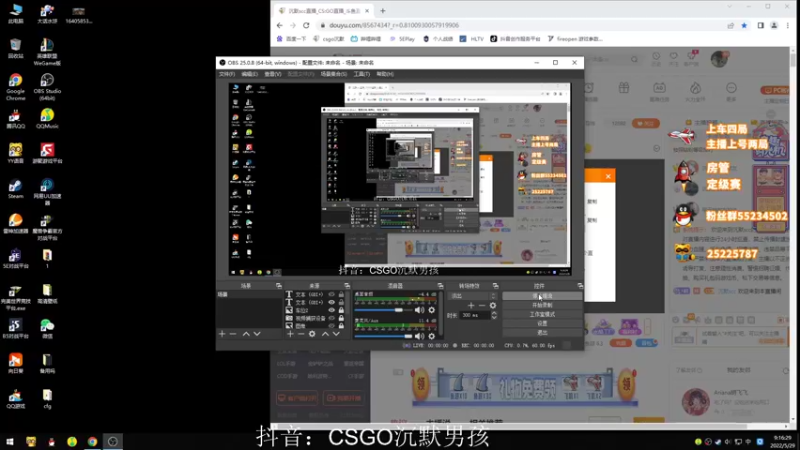Click the Start Recording button in OBS
The image size is (800, 450).
(x=542, y=305)
